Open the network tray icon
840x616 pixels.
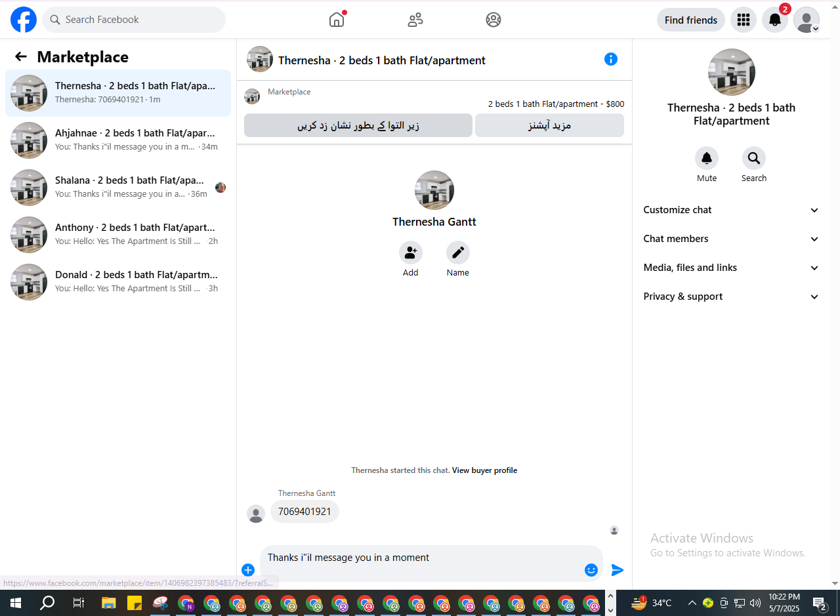[x=740, y=603]
